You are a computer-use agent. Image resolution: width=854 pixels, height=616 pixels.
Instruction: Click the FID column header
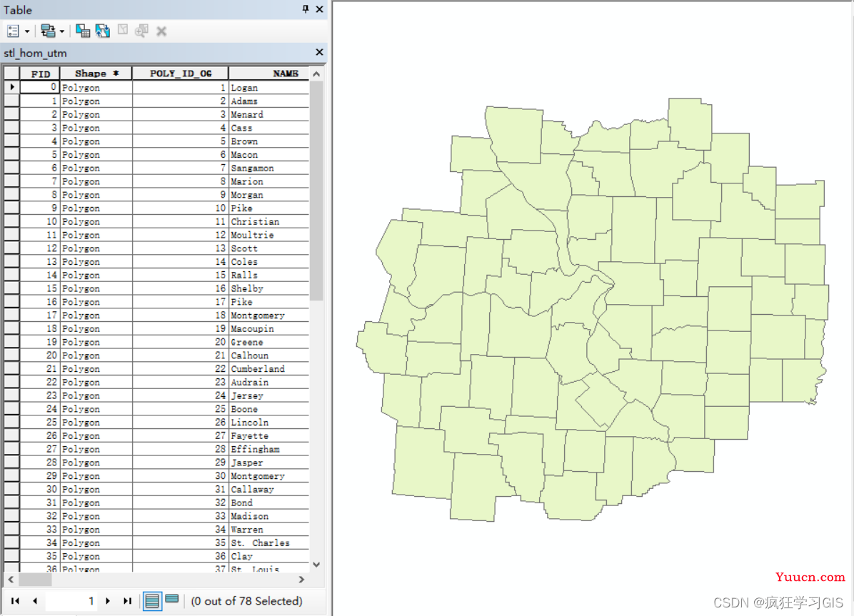(x=40, y=74)
